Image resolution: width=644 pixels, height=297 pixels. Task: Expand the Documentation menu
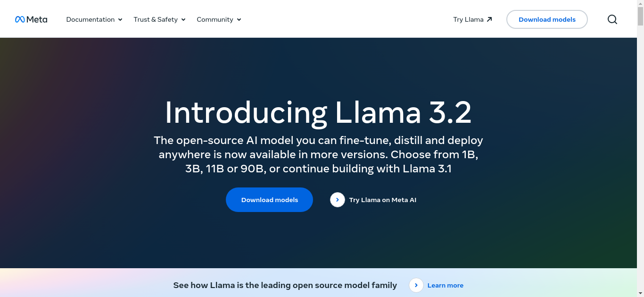click(94, 19)
